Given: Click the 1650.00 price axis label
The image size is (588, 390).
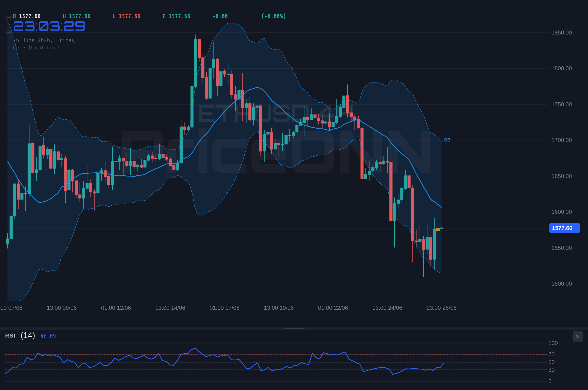Looking at the screenshot, I should coord(562,176).
